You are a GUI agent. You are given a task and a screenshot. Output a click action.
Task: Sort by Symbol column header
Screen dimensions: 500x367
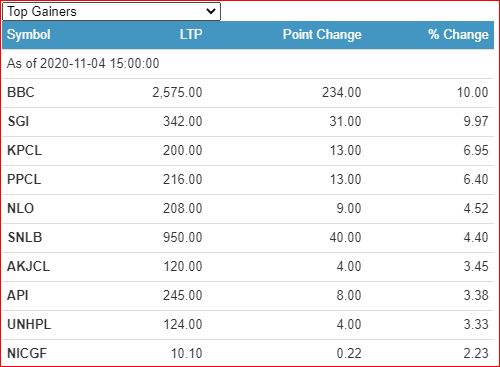(29, 35)
